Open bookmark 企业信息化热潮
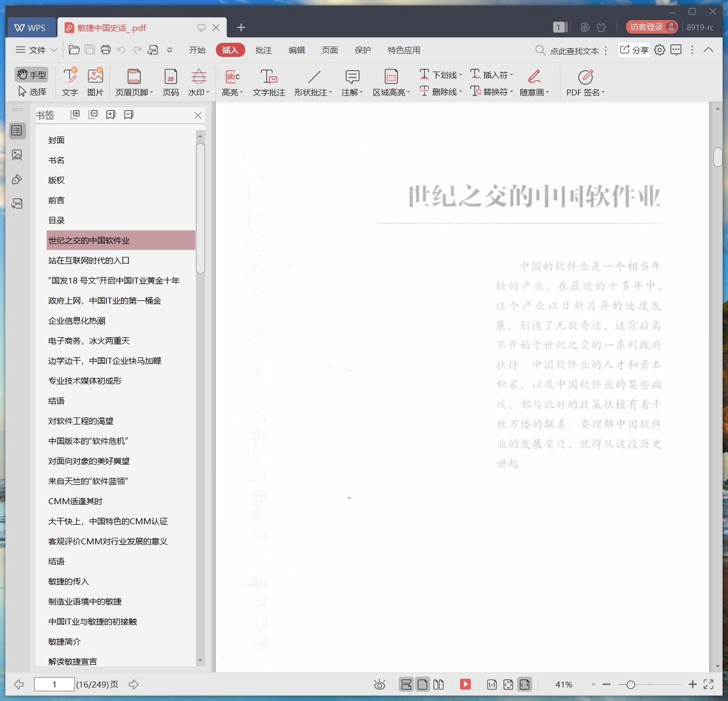The width and height of the screenshot is (728, 701). [77, 321]
